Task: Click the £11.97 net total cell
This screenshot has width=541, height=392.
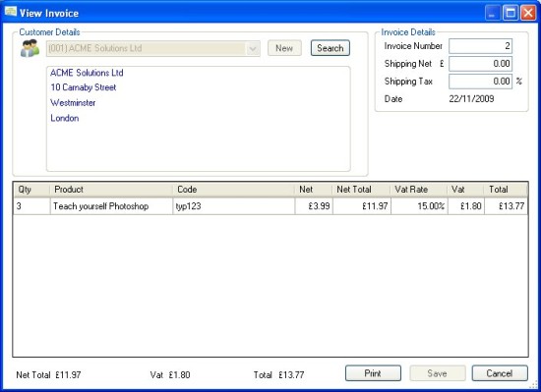Action: (x=362, y=206)
